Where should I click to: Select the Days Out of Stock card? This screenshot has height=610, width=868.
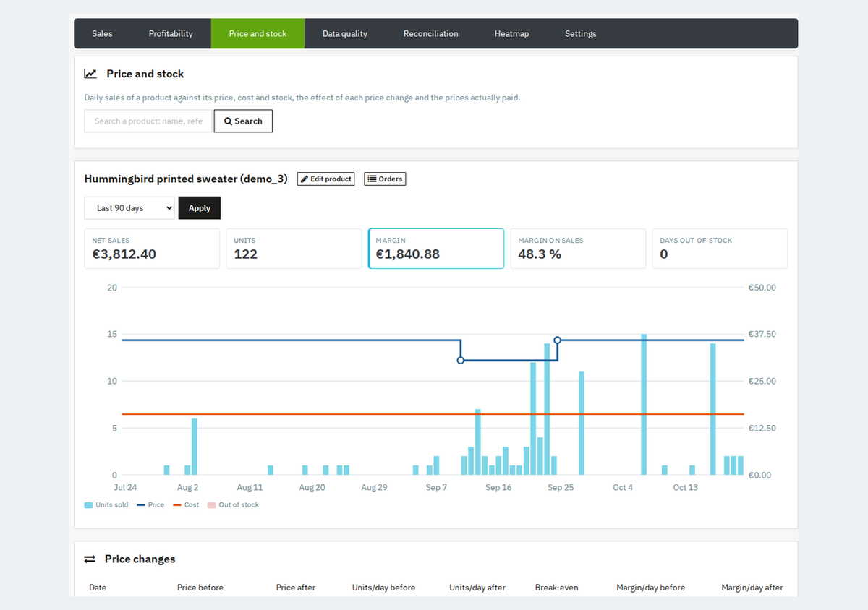(720, 249)
